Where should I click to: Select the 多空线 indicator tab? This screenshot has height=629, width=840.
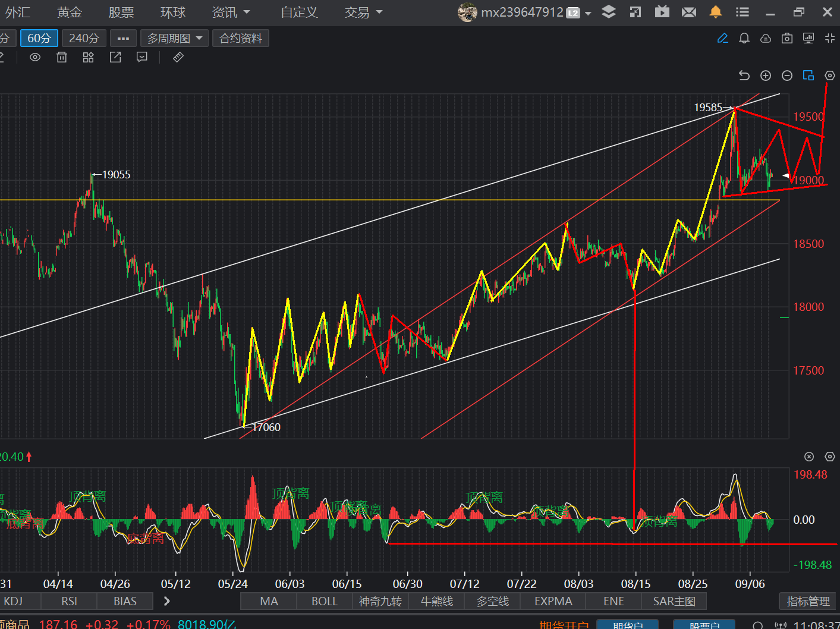click(493, 601)
